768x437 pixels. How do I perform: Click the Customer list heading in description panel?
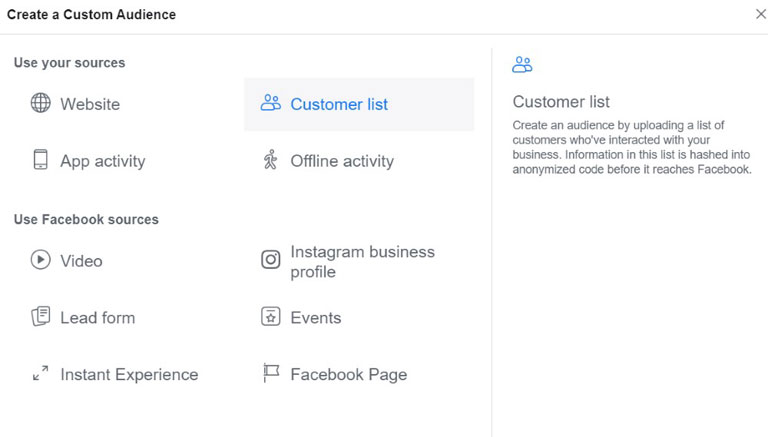point(561,102)
